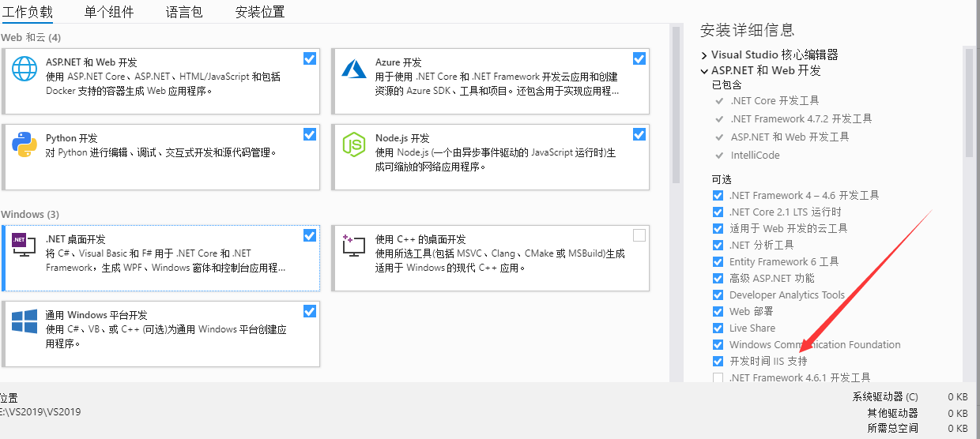Uncheck the Python 开发 workload checkbox
Viewport: 980px width, 439px height.
coord(309,134)
